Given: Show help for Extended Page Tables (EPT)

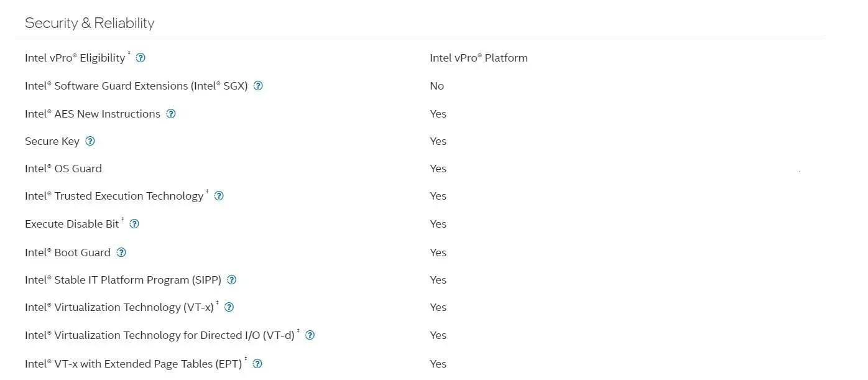Looking at the screenshot, I should point(257,364).
